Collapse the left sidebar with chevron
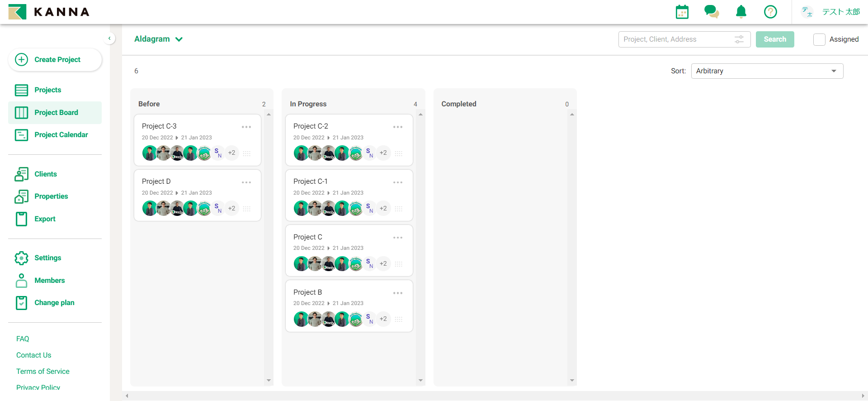Image resolution: width=868 pixels, height=401 pixels. 109,38
